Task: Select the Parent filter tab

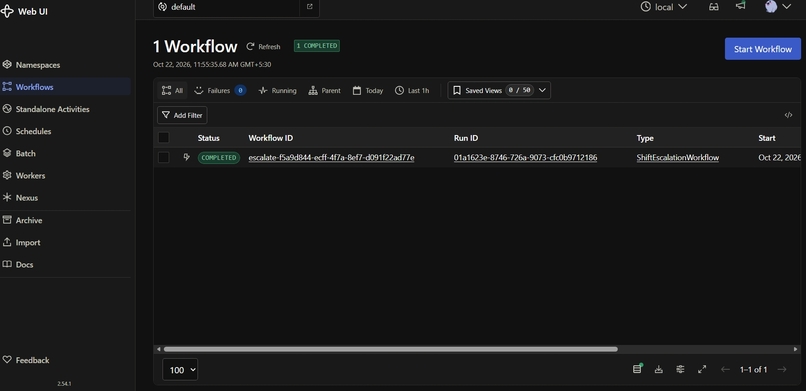Action: click(324, 90)
